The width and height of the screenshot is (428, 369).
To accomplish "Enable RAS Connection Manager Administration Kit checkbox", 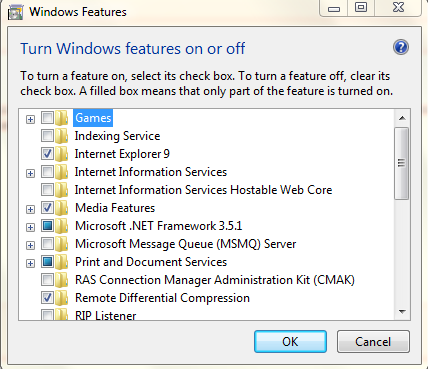I will click(x=47, y=280).
